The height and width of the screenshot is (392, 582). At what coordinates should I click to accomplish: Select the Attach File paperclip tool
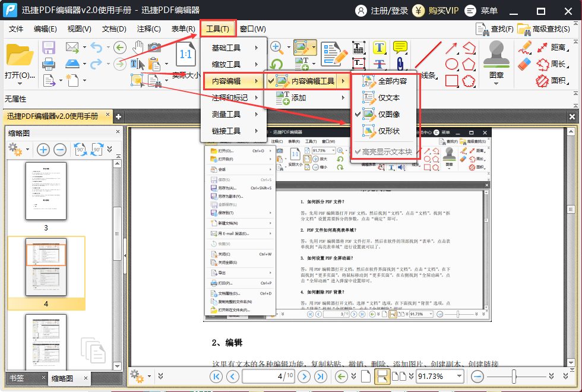[x=400, y=64]
